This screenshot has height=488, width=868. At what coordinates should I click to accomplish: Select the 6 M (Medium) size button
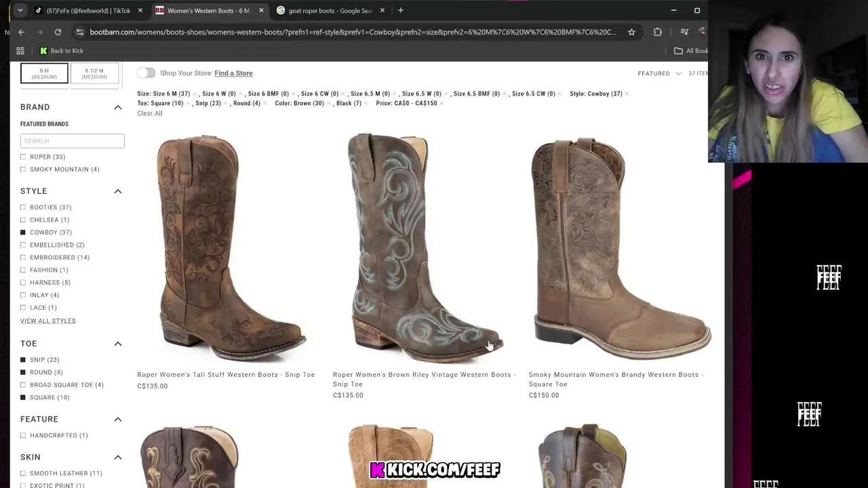tap(44, 73)
